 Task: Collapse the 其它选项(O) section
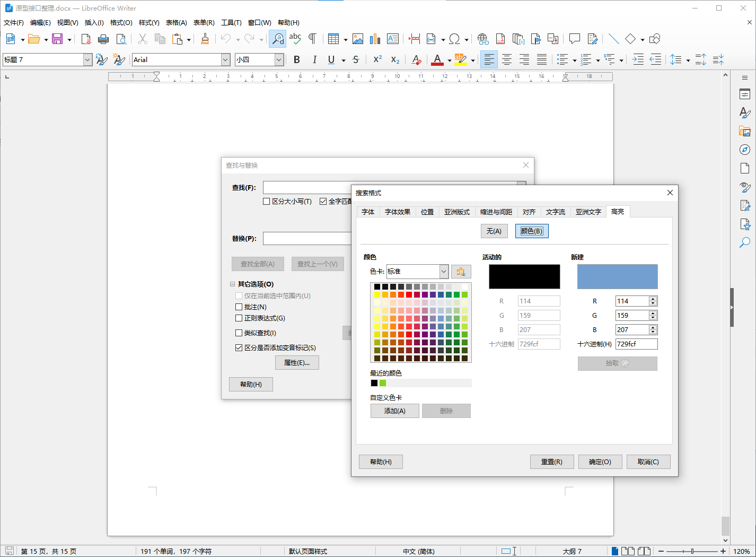[x=232, y=284]
